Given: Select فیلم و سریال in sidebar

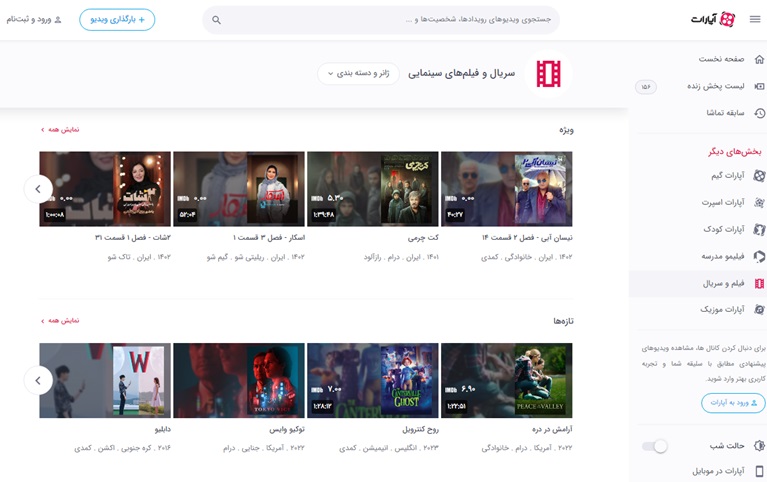Looking at the screenshot, I should pos(698,283).
